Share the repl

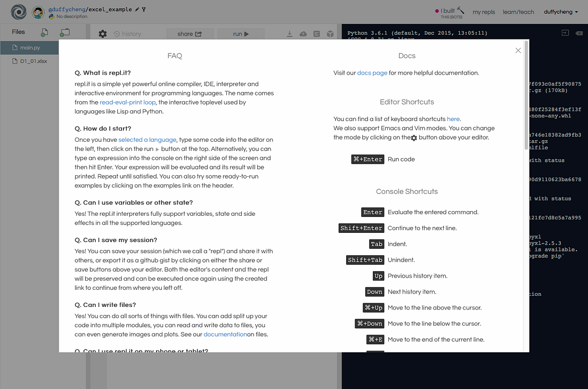pos(190,33)
